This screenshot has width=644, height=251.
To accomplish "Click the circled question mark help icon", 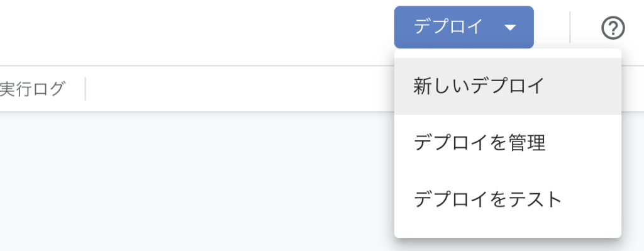I will pyautogui.click(x=613, y=28).
